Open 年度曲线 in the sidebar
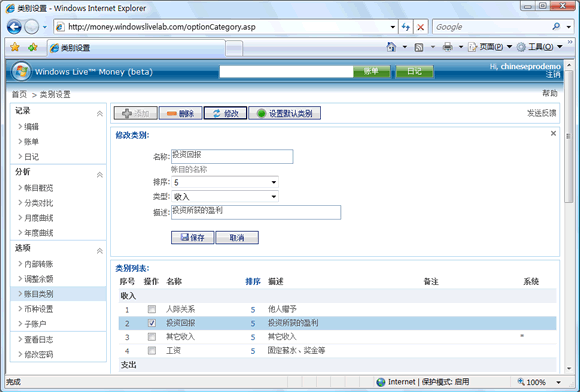The image size is (580, 392). (x=38, y=233)
